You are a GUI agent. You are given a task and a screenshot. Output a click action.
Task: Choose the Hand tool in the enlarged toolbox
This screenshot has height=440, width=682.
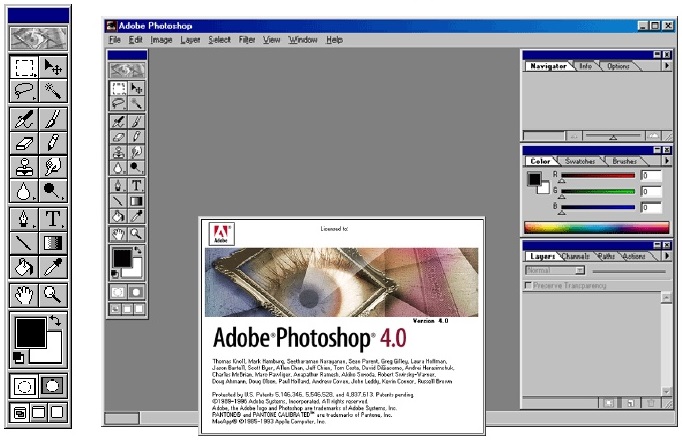pyautogui.click(x=24, y=295)
